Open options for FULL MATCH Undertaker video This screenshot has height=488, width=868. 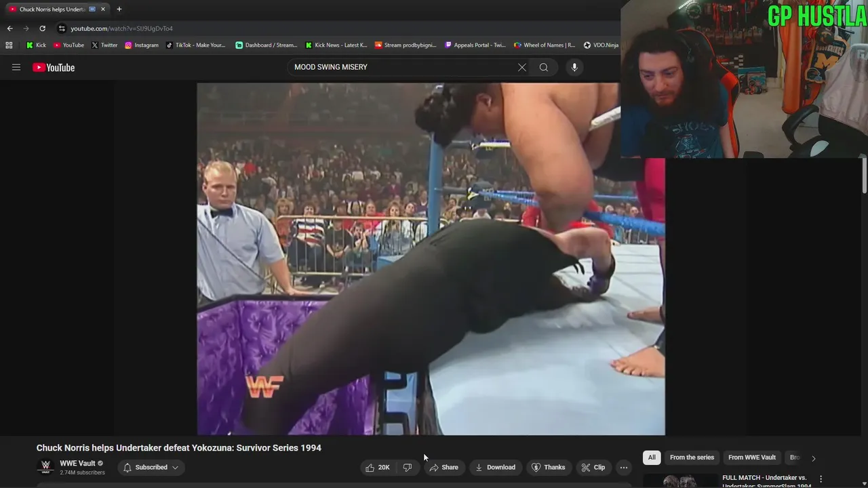click(821, 479)
